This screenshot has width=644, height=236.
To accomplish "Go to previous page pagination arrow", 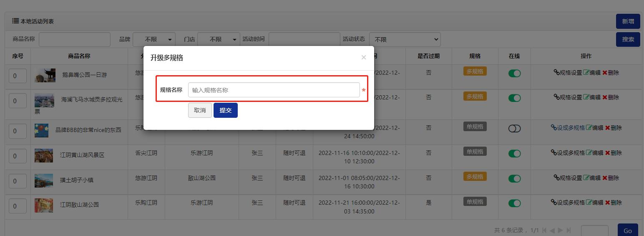I will [552, 230].
